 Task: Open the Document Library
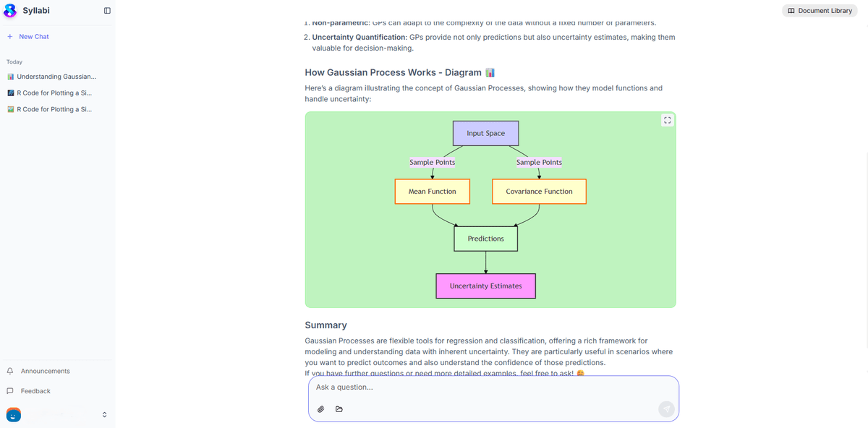tap(820, 11)
